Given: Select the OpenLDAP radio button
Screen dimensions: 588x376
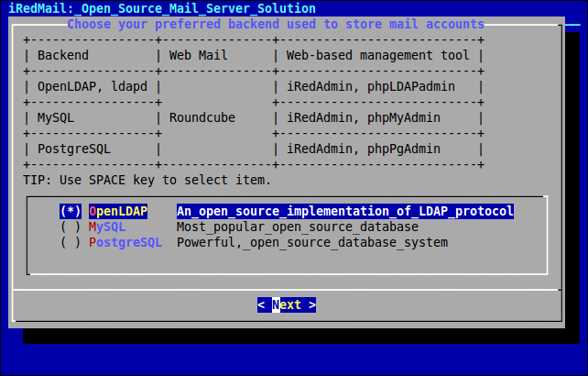Looking at the screenshot, I should (71, 211).
